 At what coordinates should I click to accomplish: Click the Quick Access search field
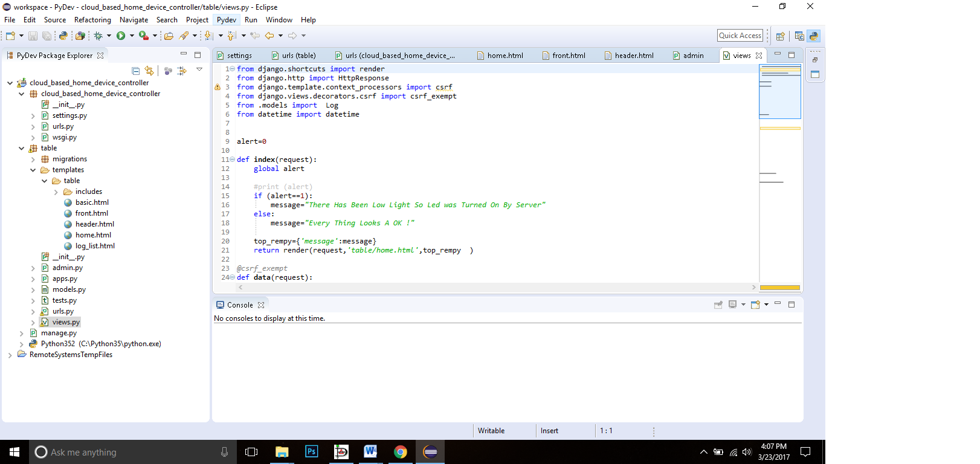coord(740,36)
